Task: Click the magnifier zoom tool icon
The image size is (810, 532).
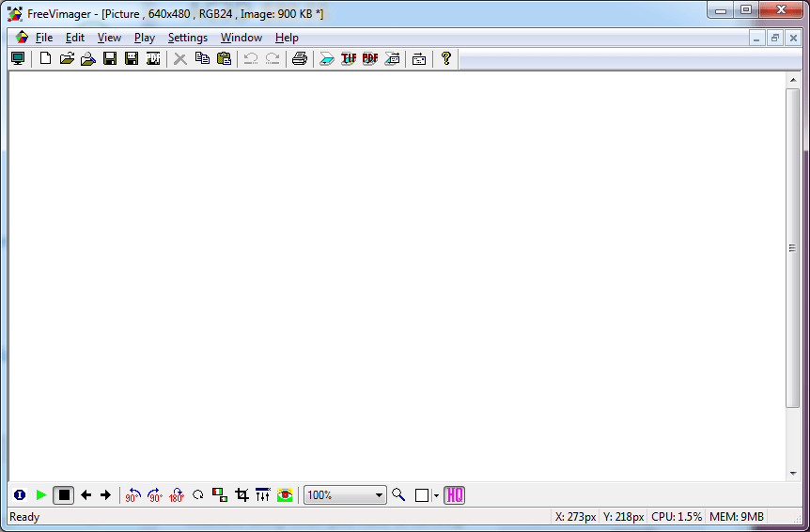Action: click(x=398, y=495)
